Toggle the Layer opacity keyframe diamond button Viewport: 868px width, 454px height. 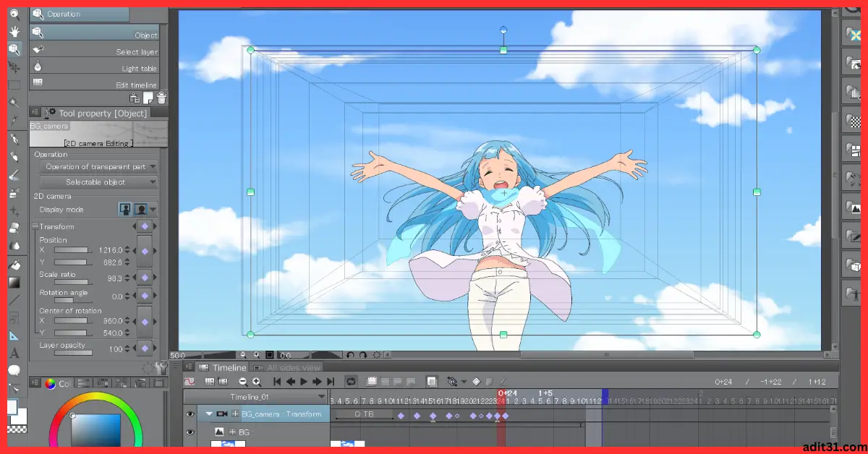point(145,348)
